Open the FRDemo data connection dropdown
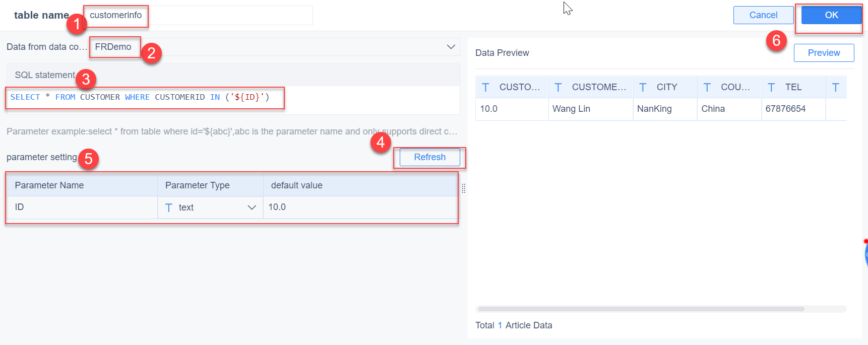 click(x=275, y=47)
